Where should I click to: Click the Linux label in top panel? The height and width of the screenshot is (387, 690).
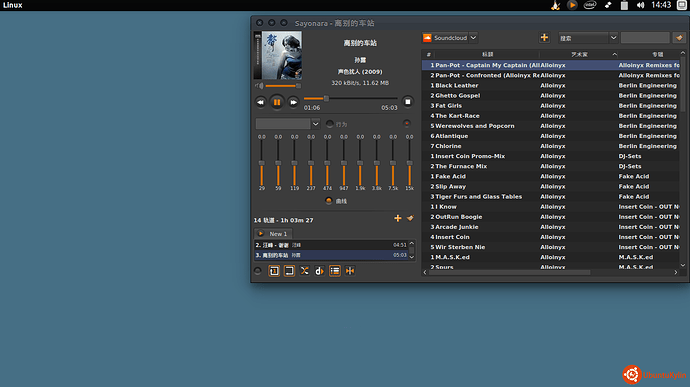point(12,5)
